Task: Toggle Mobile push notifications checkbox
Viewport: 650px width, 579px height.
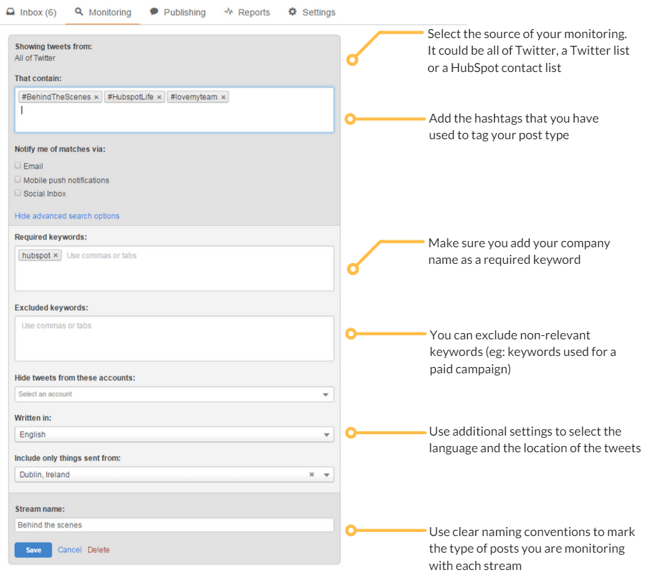Action: coord(18,180)
